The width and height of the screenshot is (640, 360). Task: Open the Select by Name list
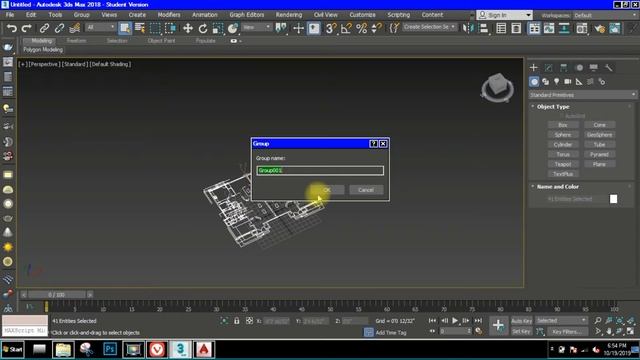pyautogui.click(x=140, y=28)
